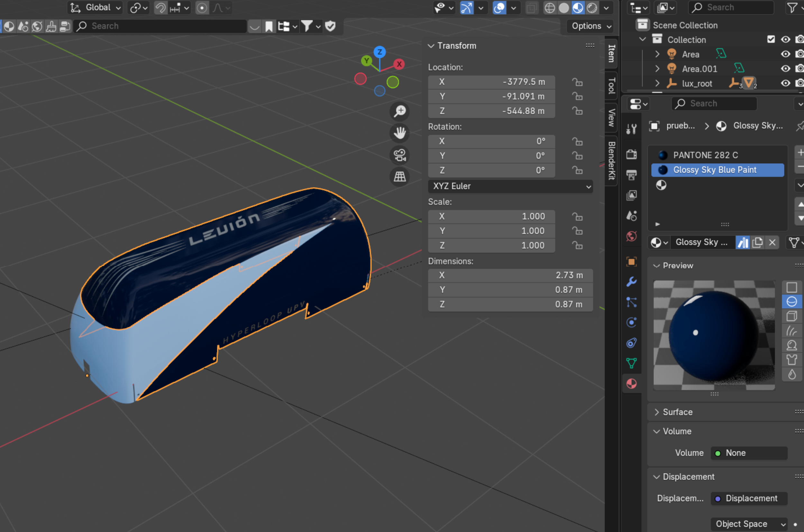Open the overlays settings dropdown arrow
This screenshot has height=532, width=804.
(x=514, y=7)
